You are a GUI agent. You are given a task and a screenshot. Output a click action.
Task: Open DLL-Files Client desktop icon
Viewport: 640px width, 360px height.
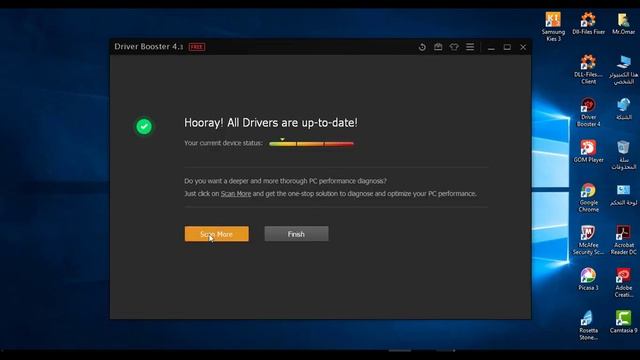click(588, 70)
